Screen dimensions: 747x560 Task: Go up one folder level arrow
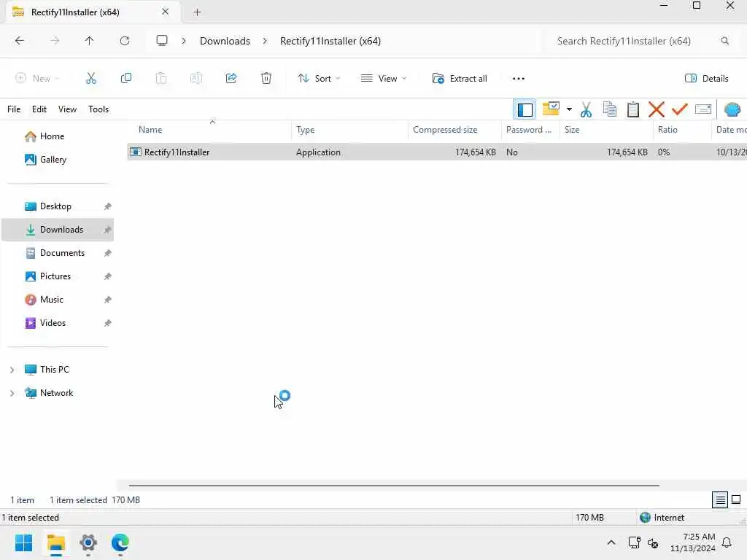click(x=89, y=41)
